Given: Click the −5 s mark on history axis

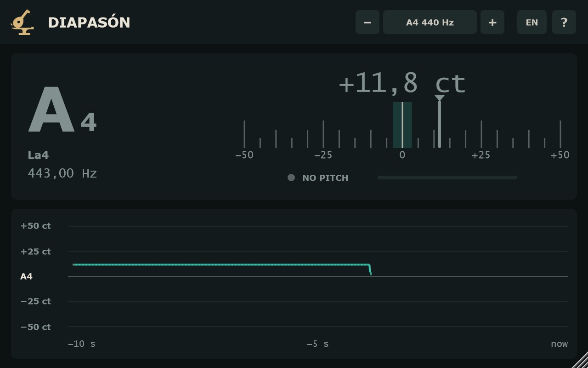Looking at the screenshot, I should (x=318, y=344).
